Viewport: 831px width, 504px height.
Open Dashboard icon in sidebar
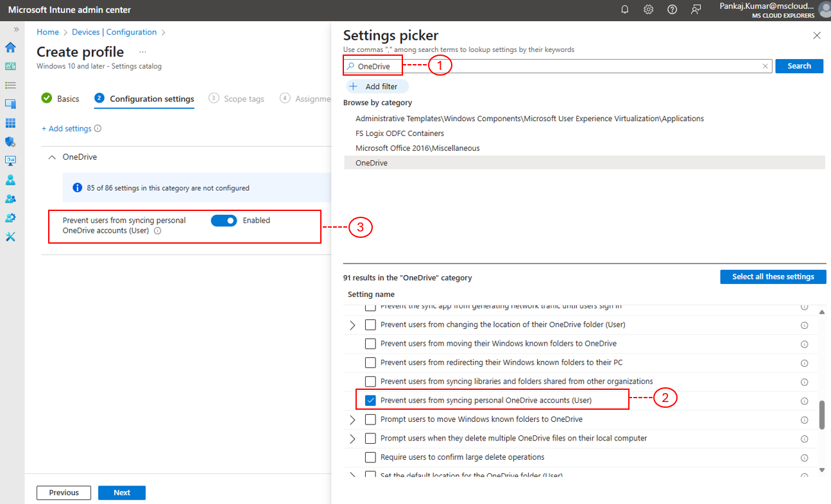tap(10, 66)
